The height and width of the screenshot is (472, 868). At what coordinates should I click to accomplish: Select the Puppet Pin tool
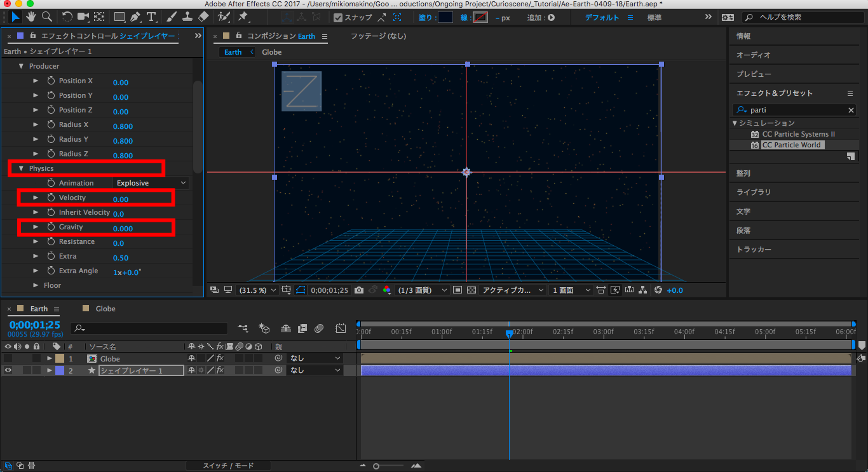(x=243, y=17)
